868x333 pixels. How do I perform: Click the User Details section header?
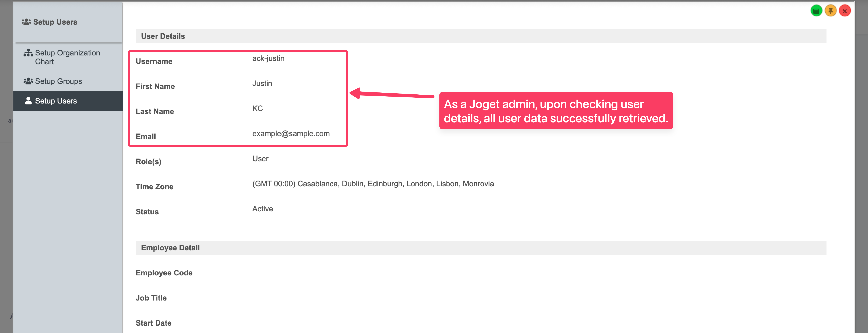tap(481, 36)
